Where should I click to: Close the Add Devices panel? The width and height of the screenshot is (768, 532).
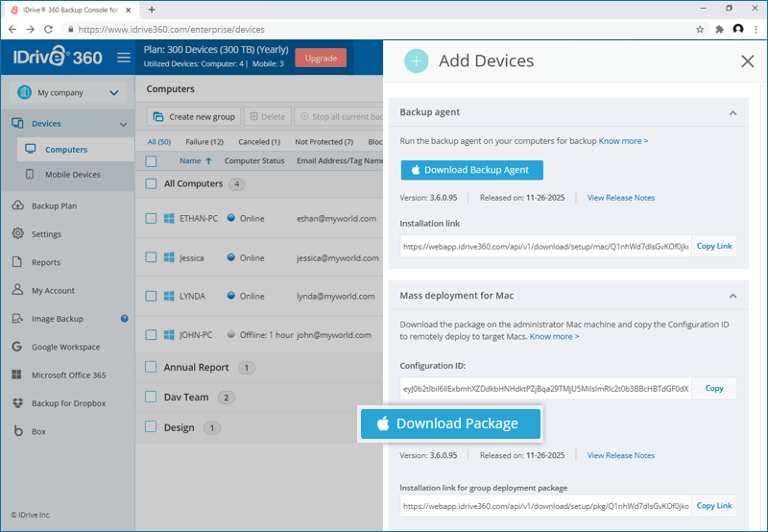coord(748,61)
